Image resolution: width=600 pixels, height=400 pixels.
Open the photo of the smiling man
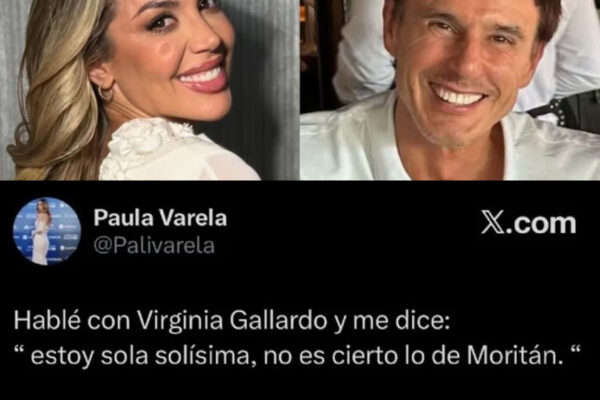[450, 90]
